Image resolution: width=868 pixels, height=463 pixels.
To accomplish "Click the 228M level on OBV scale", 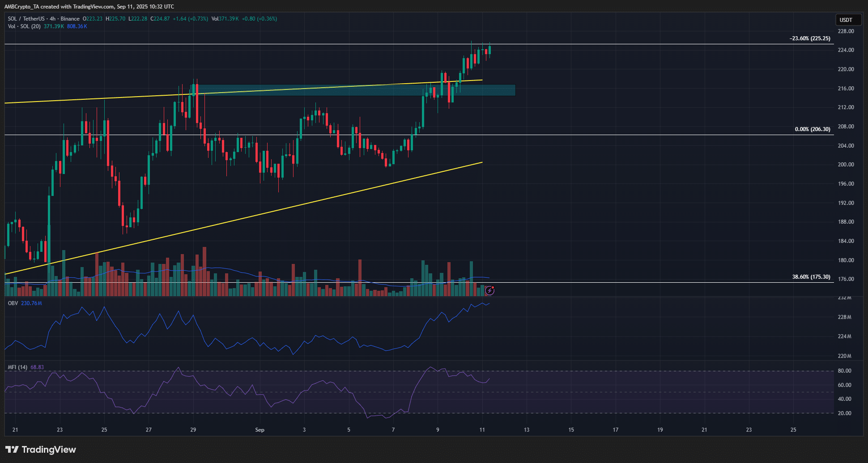I will (x=844, y=317).
